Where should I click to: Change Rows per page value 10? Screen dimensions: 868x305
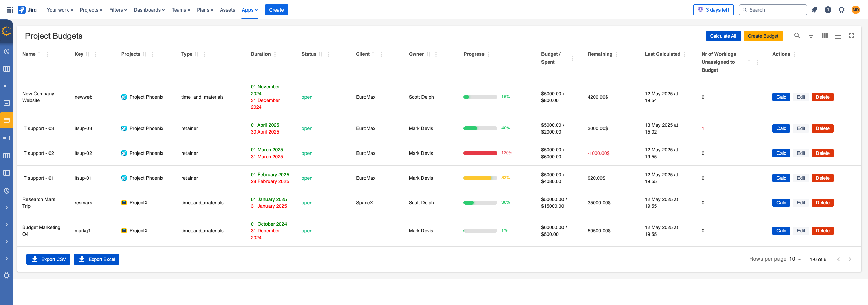[x=795, y=259]
